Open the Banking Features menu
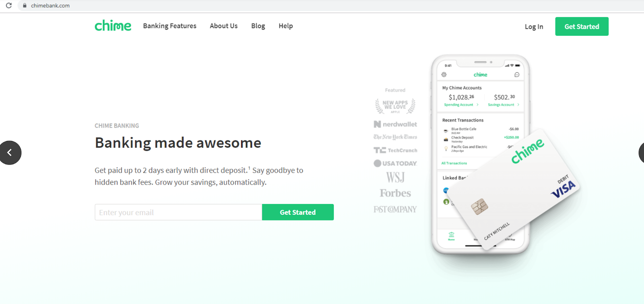644x304 pixels. click(169, 26)
